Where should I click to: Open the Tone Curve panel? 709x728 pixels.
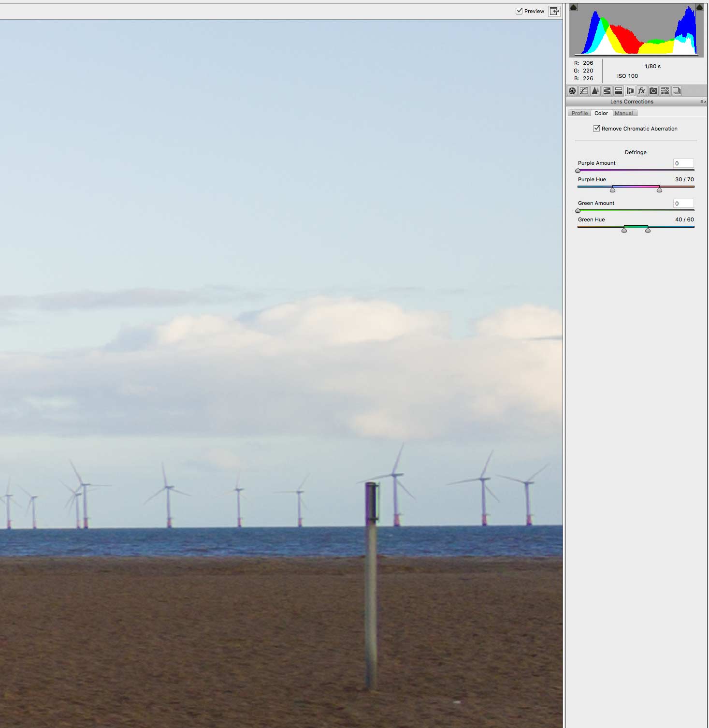pyautogui.click(x=584, y=91)
